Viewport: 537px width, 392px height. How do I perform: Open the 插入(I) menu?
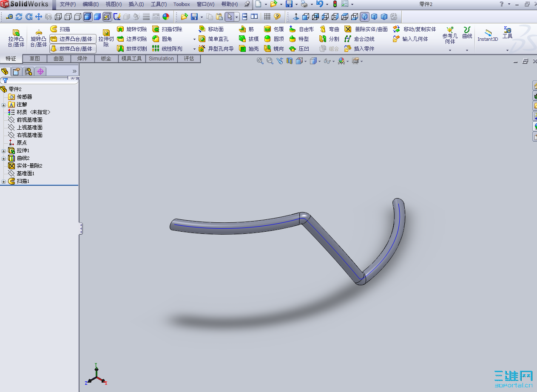click(136, 4)
